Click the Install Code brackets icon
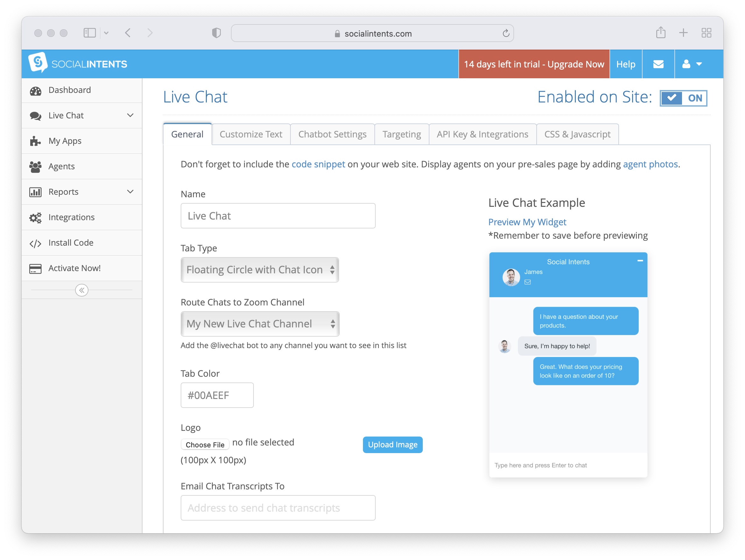 coord(35,243)
